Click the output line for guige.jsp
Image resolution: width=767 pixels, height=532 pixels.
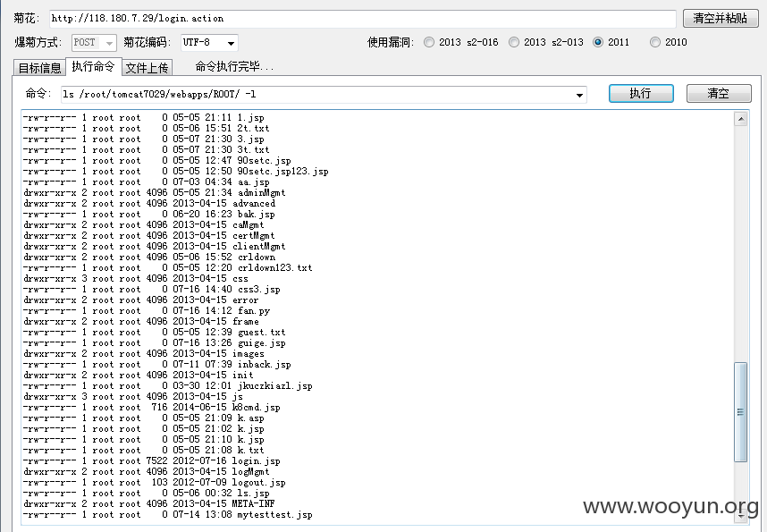pos(154,344)
